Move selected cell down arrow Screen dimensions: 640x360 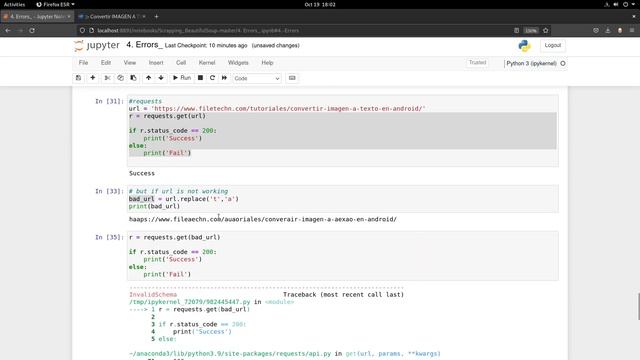coord(161,78)
